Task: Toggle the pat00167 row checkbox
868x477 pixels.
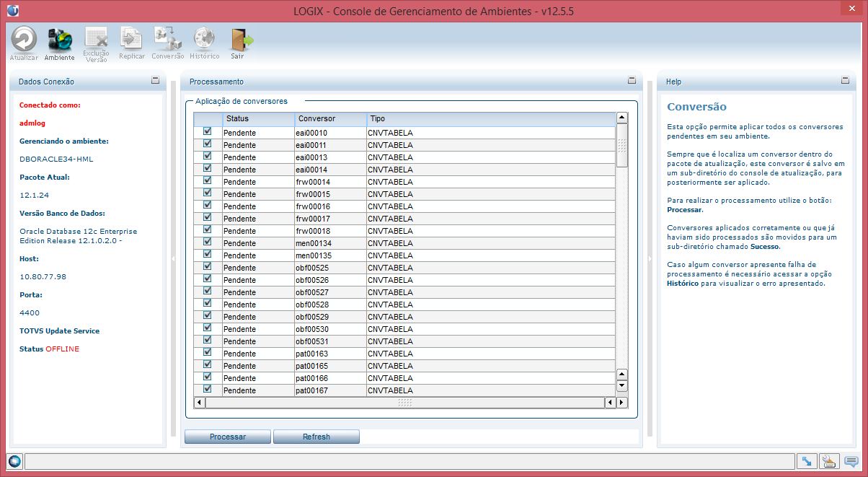Action: [x=208, y=389]
